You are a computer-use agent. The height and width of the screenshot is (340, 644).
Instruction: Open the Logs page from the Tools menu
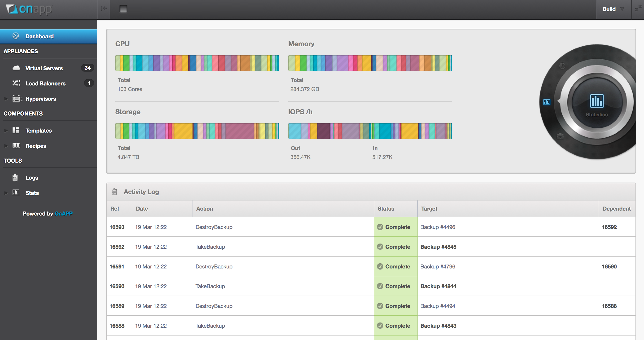pos(32,178)
